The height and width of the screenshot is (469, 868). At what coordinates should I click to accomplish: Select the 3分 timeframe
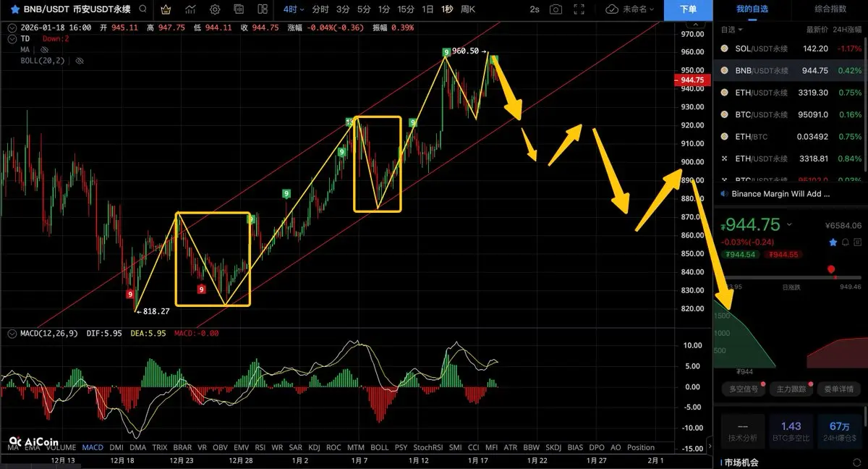[342, 9]
